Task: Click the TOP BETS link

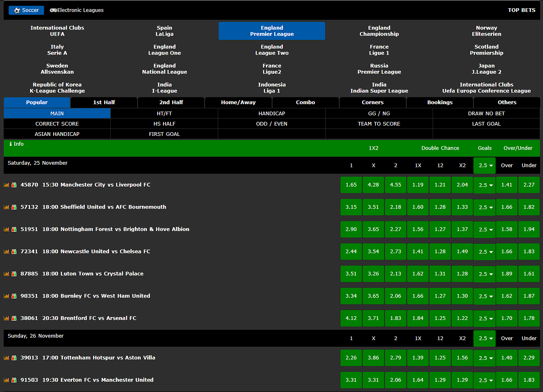Action: click(x=521, y=10)
